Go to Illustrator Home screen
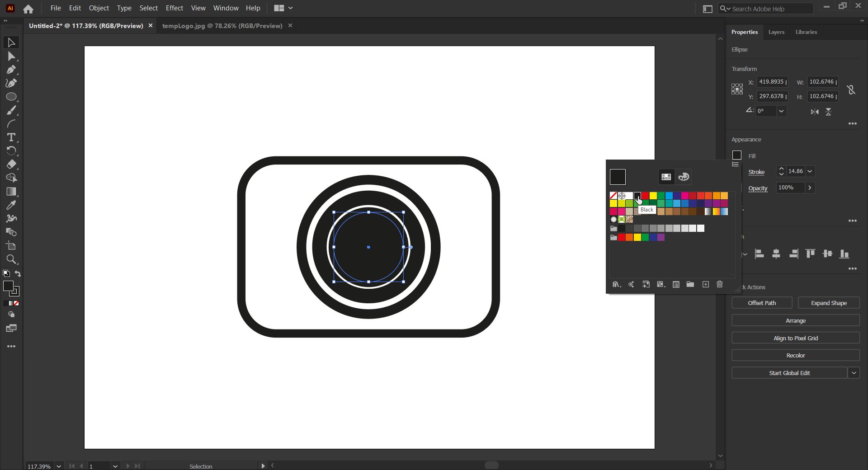Screen dimensions: 868x470 coord(28,9)
